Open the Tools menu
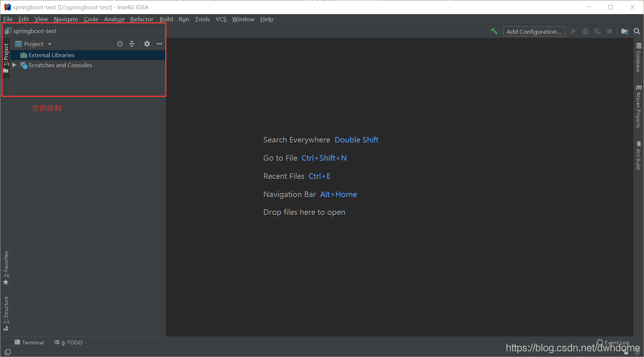Image resolution: width=644 pixels, height=357 pixels. pos(202,19)
